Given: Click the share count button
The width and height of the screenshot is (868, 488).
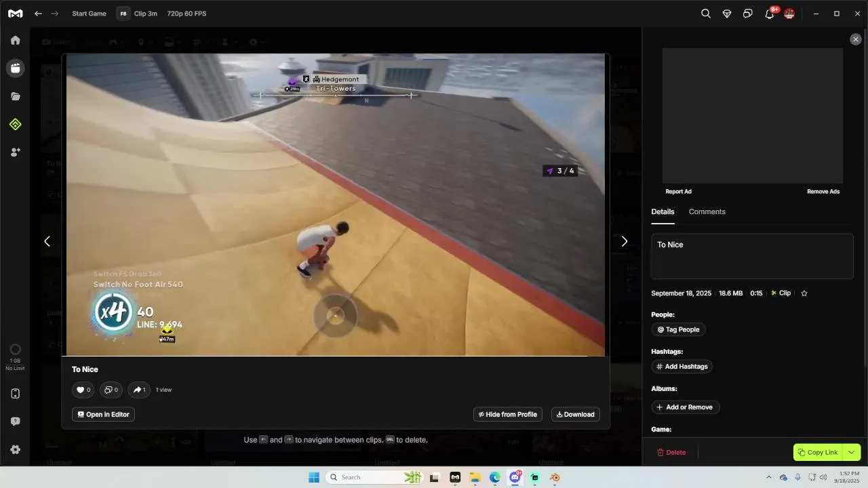Looking at the screenshot, I should click(139, 390).
